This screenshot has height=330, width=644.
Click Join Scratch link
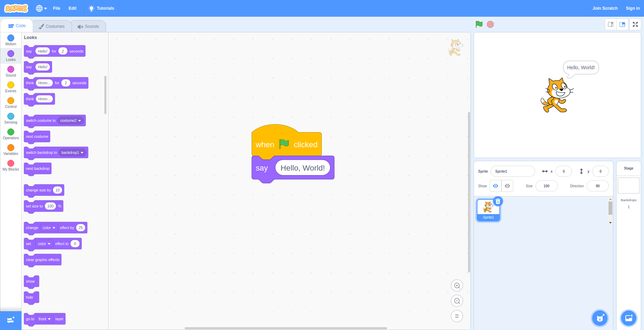pos(605,8)
